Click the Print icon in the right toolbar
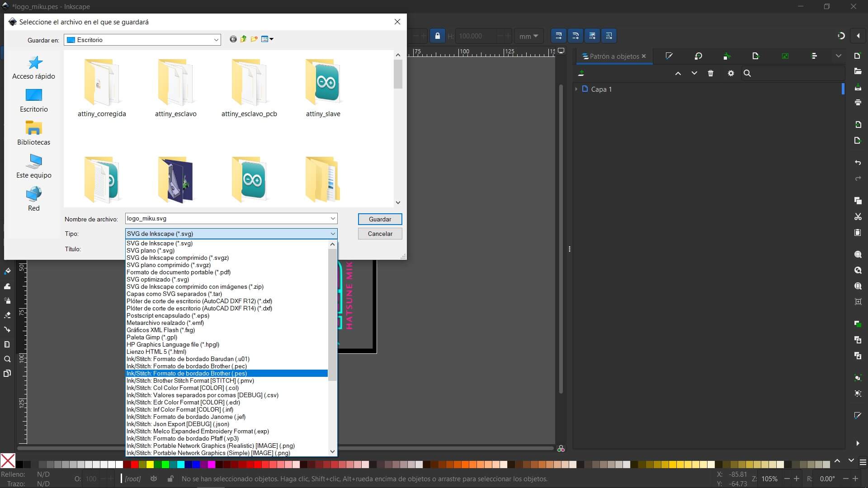Image resolution: width=868 pixels, height=488 pixels. click(858, 103)
